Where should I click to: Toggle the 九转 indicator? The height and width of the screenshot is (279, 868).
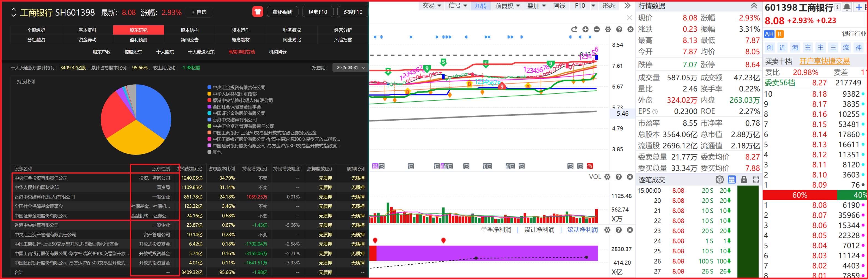coord(481,6)
